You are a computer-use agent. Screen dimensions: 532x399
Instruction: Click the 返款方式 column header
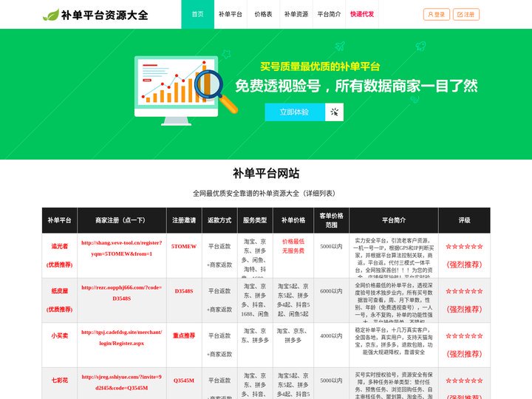point(219,220)
